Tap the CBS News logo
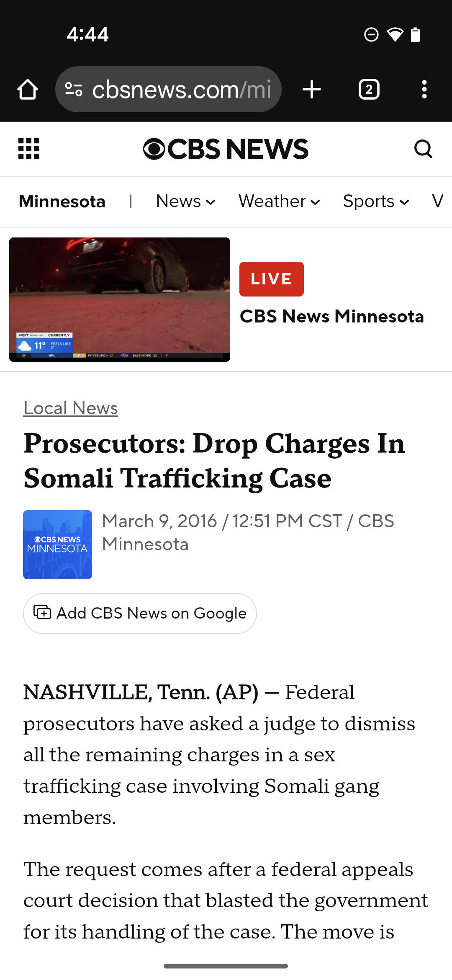Viewport: 452px width, 980px height. pyautogui.click(x=226, y=149)
